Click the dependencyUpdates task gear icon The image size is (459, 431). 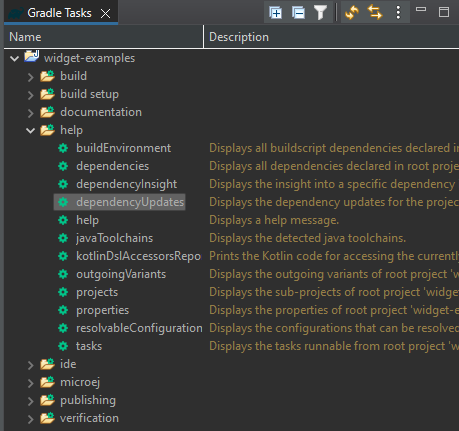click(63, 202)
